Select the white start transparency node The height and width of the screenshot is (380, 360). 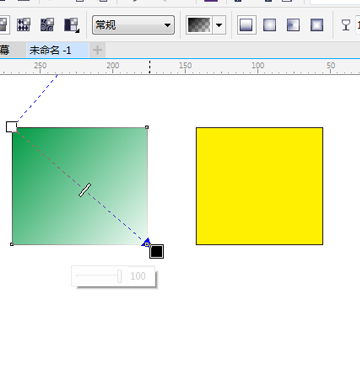11,127
